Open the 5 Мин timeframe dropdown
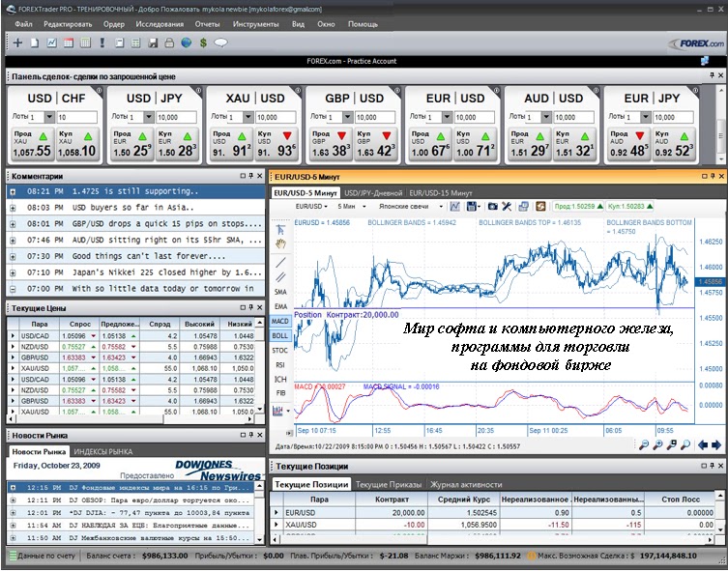Viewport: 728px width, 571px height. (352, 207)
